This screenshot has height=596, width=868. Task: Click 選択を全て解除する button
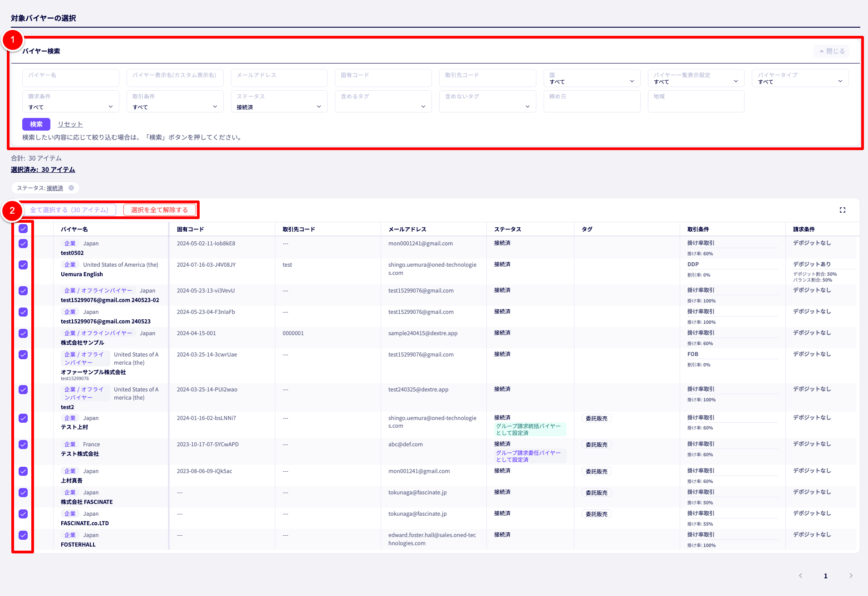(x=159, y=210)
